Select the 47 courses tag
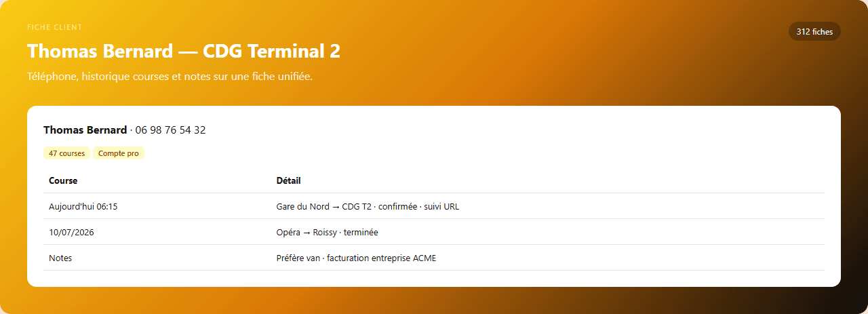The width and height of the screenshot is (868, 314). pos(66,153)
